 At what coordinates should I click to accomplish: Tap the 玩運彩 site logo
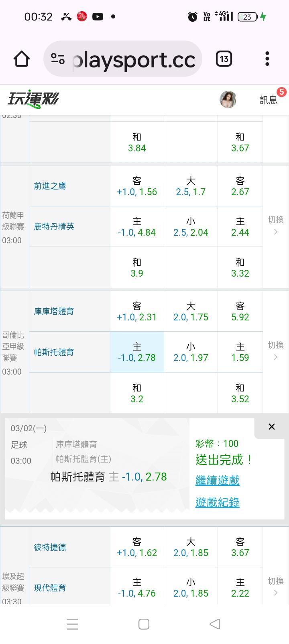tap(33, 99)
